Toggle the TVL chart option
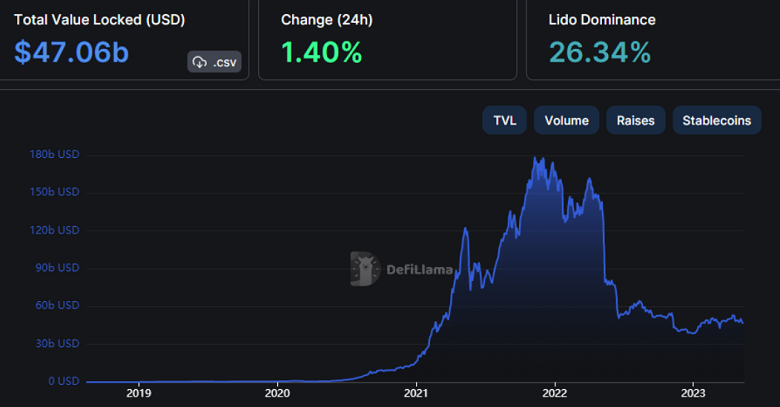 point(505,121)
